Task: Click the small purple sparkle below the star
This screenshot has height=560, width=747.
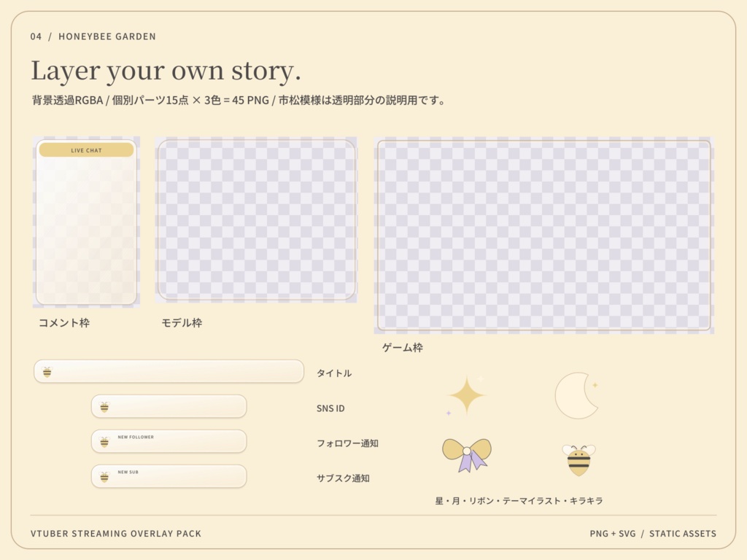Action: [449, 413]
